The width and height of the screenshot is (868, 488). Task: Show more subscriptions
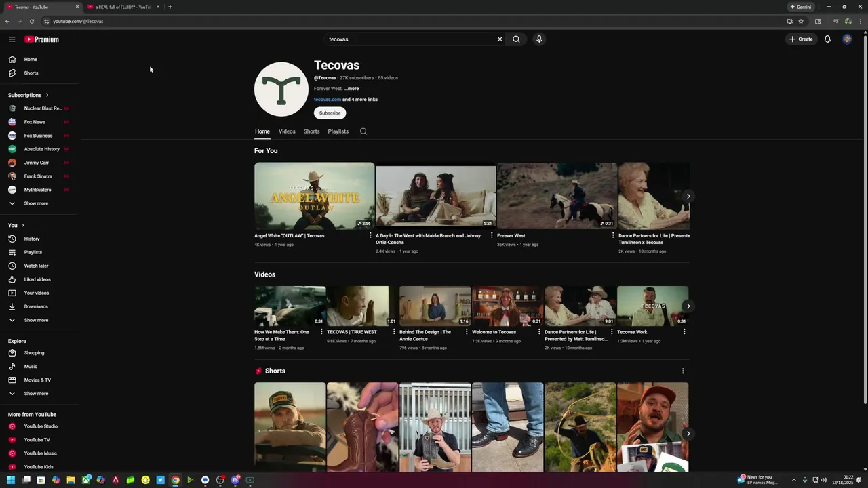point(36,203)
